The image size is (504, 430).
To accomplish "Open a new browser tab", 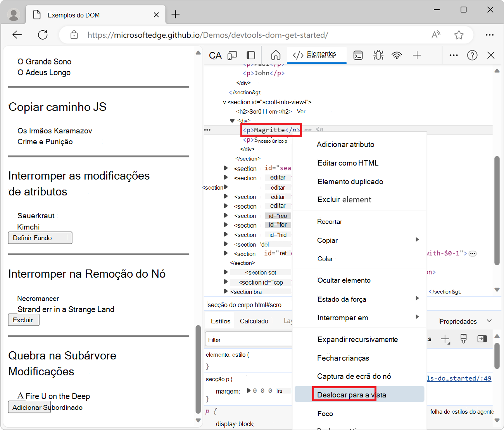I will [x=176, y=14].
